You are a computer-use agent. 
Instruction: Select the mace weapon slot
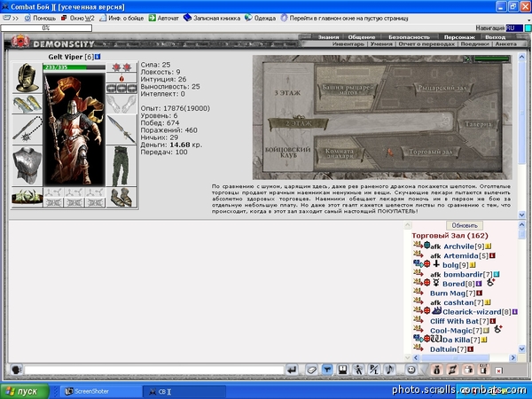[27, 129]
